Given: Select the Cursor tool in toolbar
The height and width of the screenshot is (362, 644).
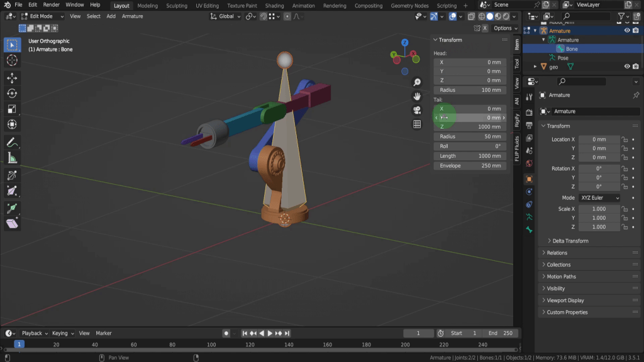Looking at the screenshot, I should 12,60.
